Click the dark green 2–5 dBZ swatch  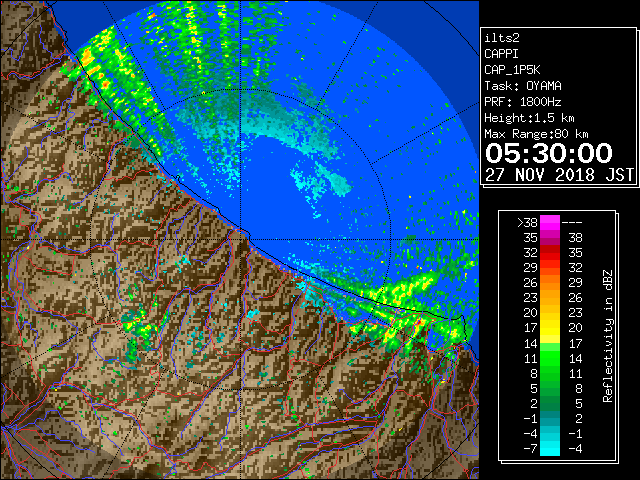[550, 403]
